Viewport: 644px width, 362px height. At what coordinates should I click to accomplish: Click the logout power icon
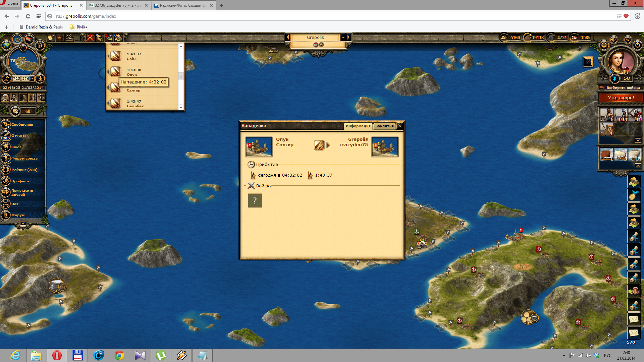[x=638, y=45]
